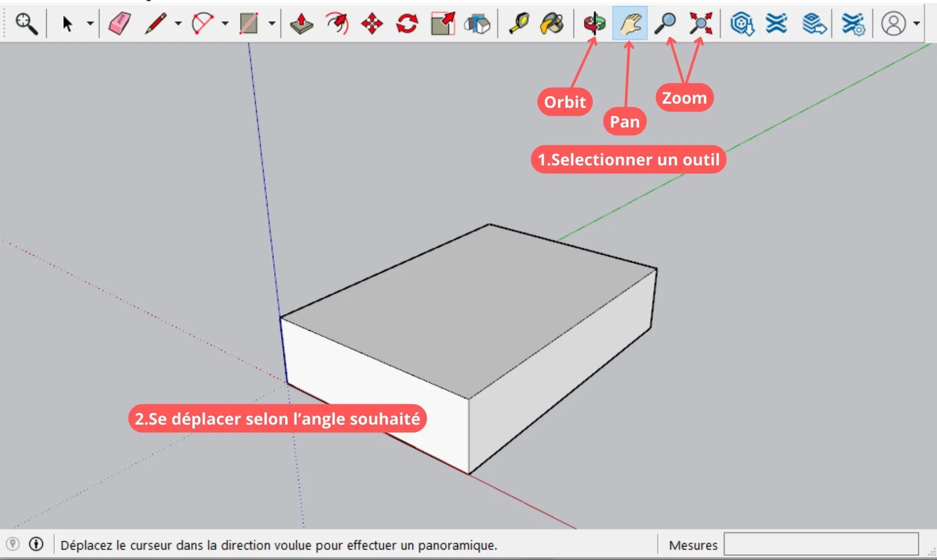Choose the Arc tool
This screenshot has width=937, height=560.
pyautogui.click(x=202, y=23)
